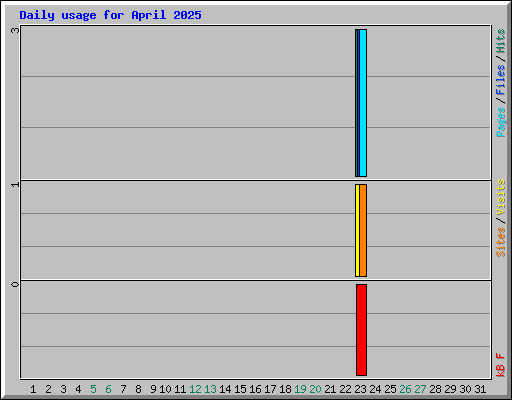Viewport: 512px width, 400px height.
Task: Click green weekend day label '20'
Action: tap(315, 389)
